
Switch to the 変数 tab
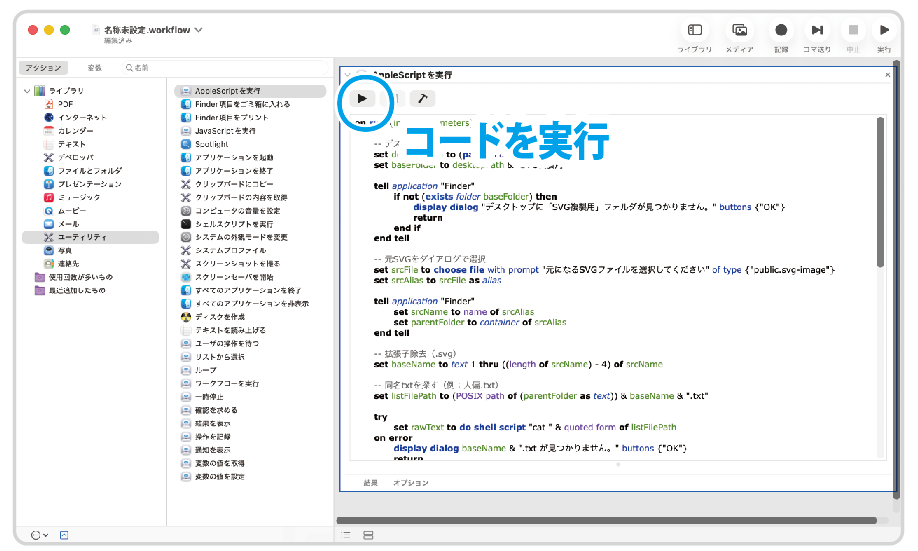(x=94, y=68)
